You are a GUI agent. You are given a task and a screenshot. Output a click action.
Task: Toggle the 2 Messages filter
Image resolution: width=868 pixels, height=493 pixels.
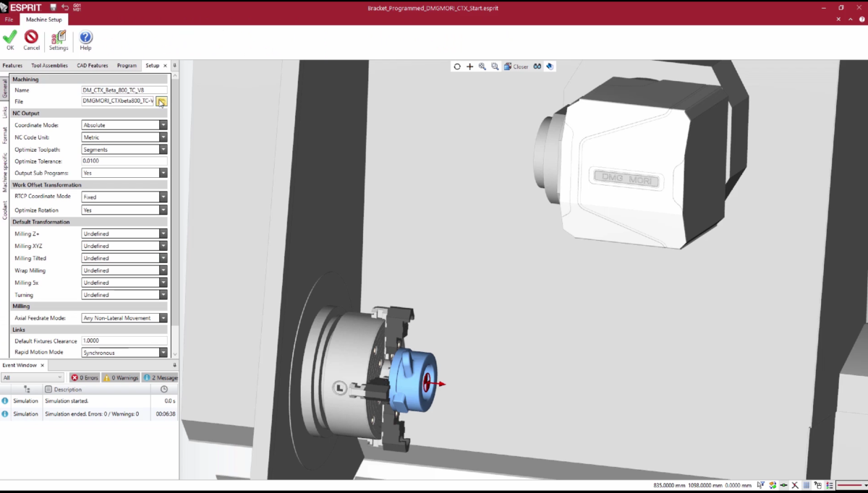[160, 377]
